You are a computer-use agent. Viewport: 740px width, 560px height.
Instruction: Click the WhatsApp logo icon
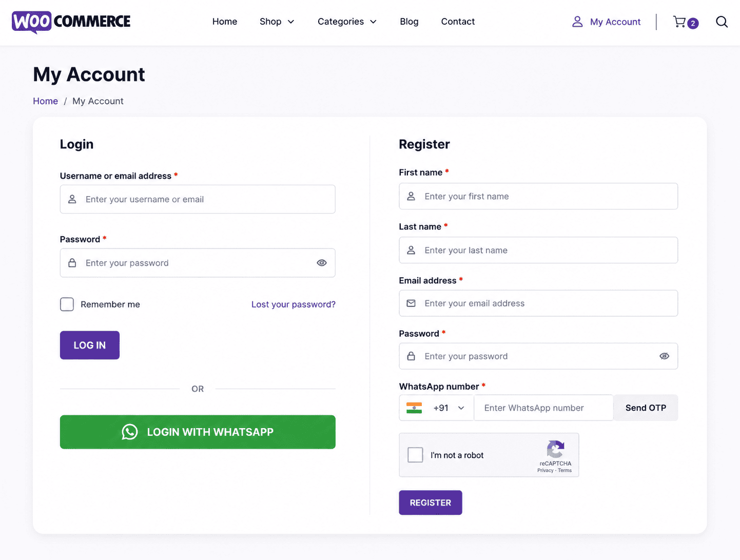click(130, 432)
